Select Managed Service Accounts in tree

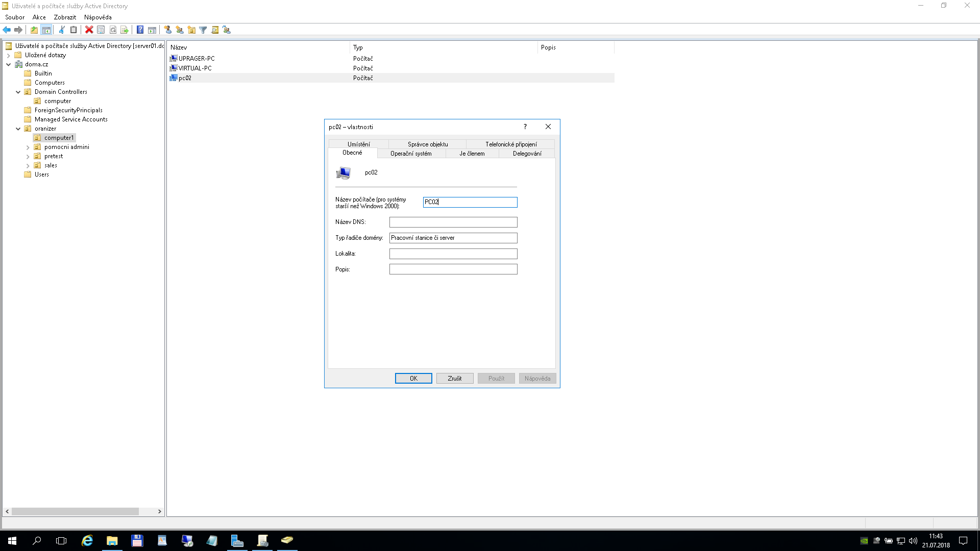[71, 119]
